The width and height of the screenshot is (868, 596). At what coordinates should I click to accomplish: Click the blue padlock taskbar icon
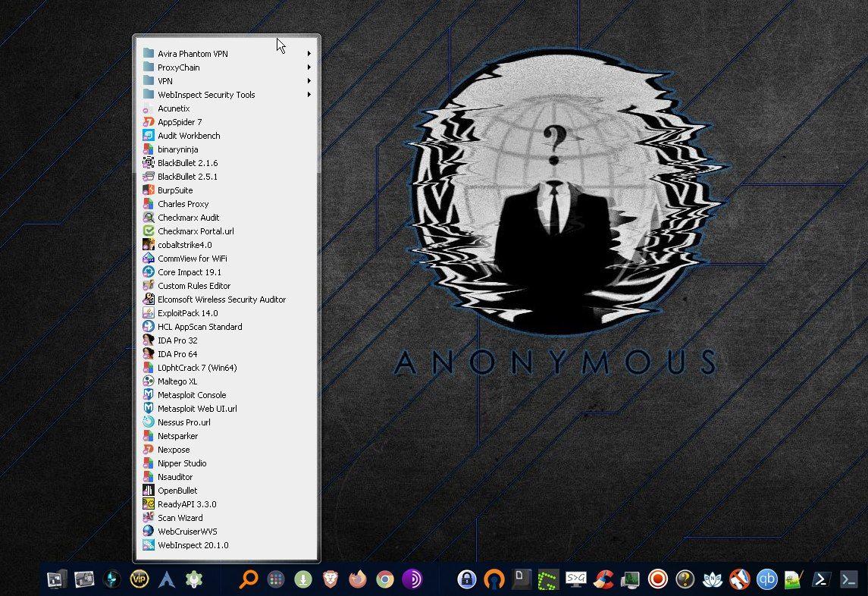click(x=467, y=579)
